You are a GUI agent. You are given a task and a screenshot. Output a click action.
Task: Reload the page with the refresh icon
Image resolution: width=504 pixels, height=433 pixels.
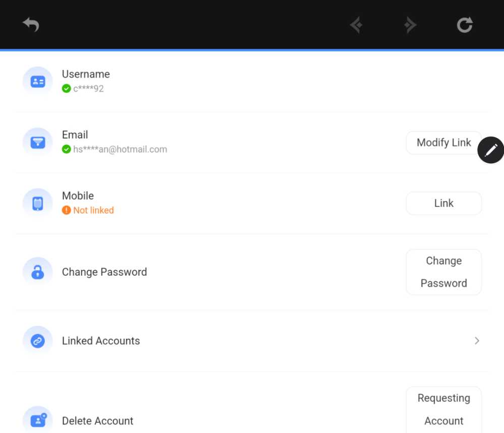465,25
